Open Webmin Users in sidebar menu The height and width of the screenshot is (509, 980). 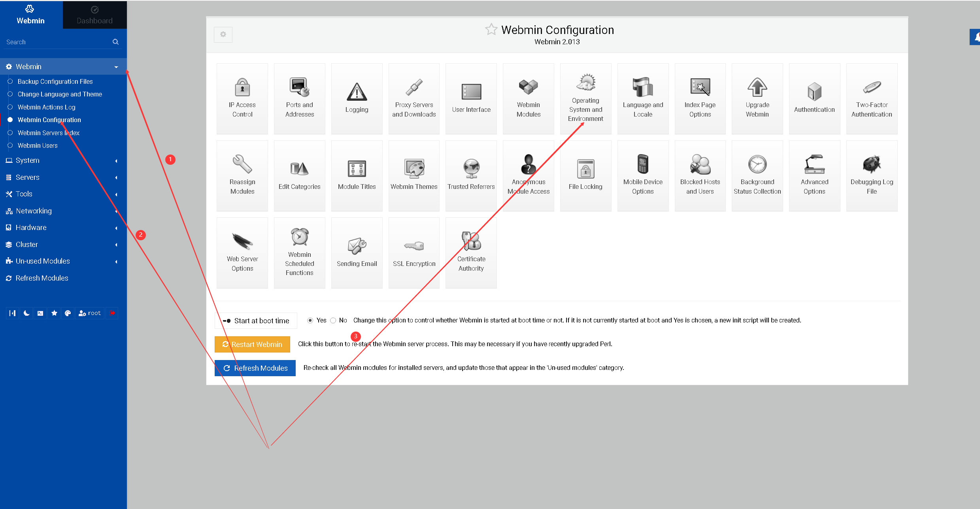38,145
